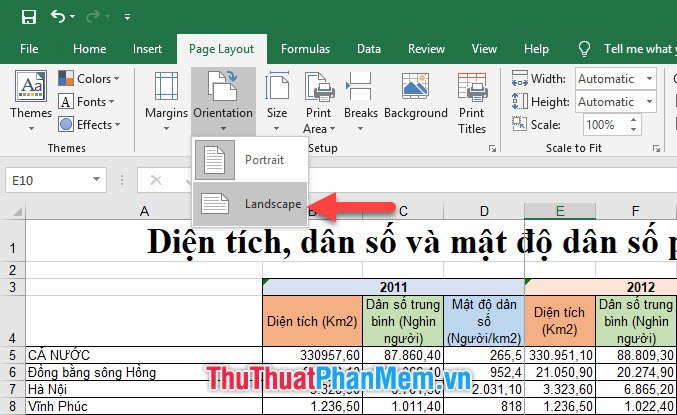Screen dimensions: 677x415
Task: Select the 'Vĩnh Phúc' cell
Action: [144, 406]
